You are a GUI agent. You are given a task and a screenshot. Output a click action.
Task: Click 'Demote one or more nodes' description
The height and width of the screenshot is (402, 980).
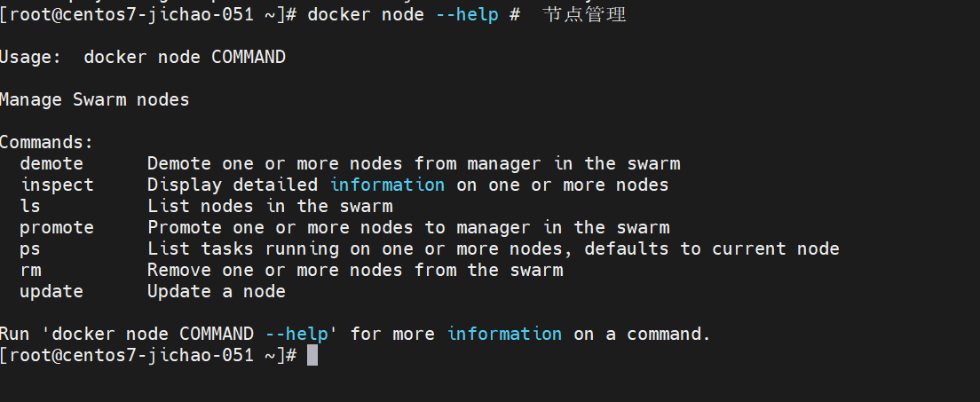point(414,164)
